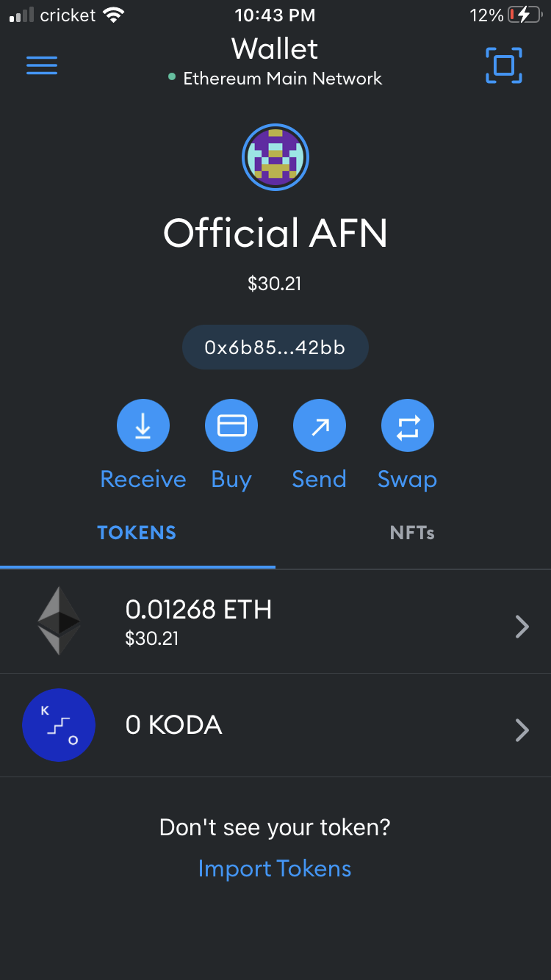
Task: Expand the ETH row chevron
Action: coord(522,627)
